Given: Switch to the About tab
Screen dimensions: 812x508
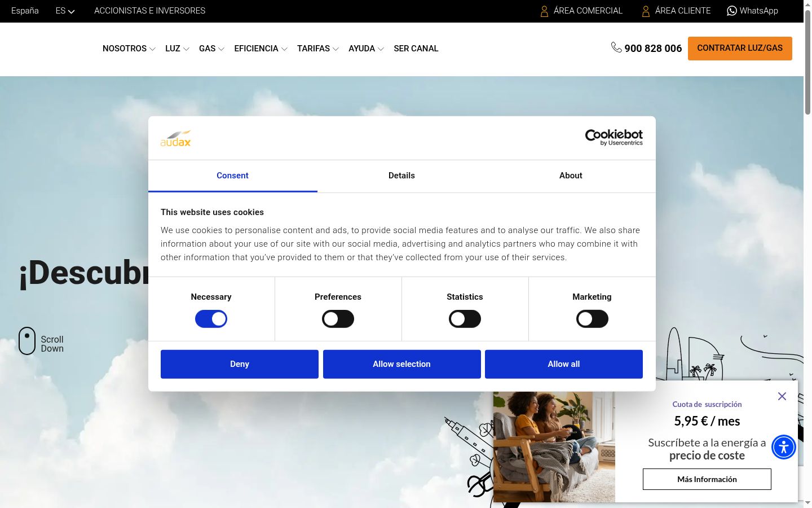Looking at the screenshot, I should point(571,176).
